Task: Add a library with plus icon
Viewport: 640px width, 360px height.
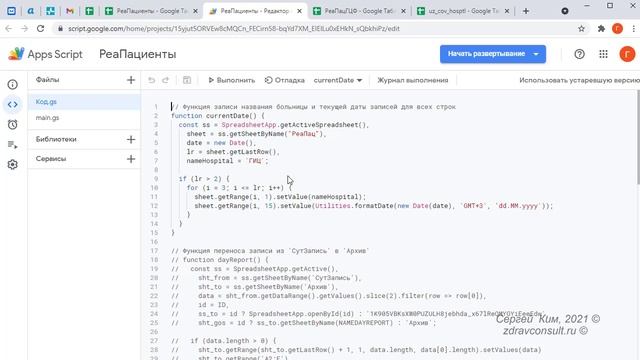Action: (131, 140)
